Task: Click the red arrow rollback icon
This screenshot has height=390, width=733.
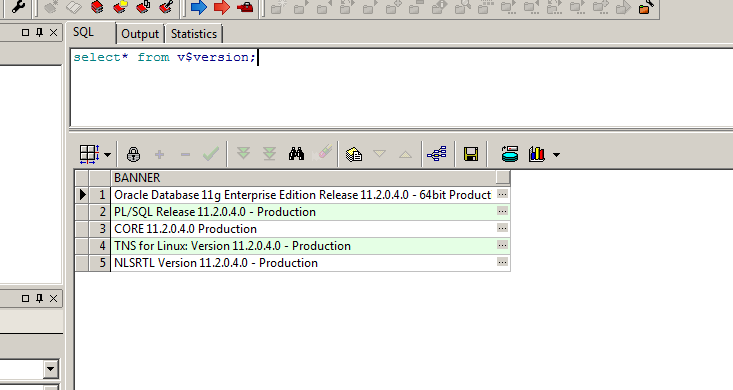Action: click(x=222, y=7)
